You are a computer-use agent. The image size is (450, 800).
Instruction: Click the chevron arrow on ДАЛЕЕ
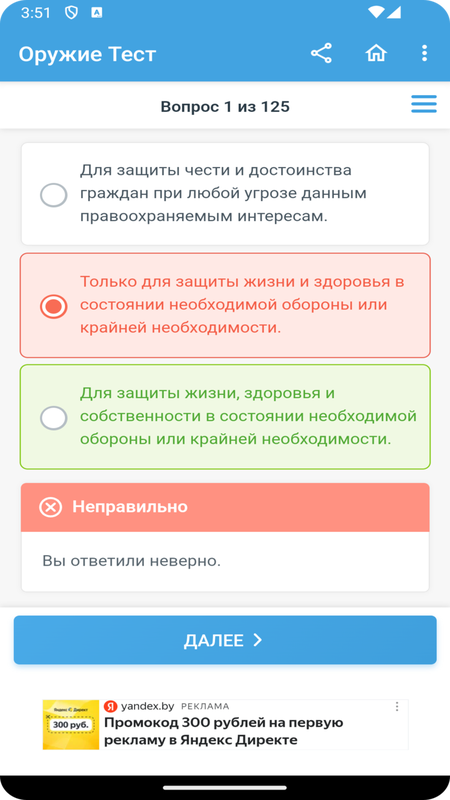click(258, 640)
